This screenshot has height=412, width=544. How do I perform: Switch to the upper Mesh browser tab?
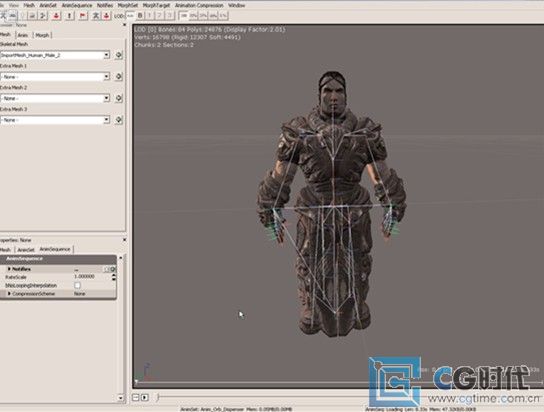coord(5,35)
